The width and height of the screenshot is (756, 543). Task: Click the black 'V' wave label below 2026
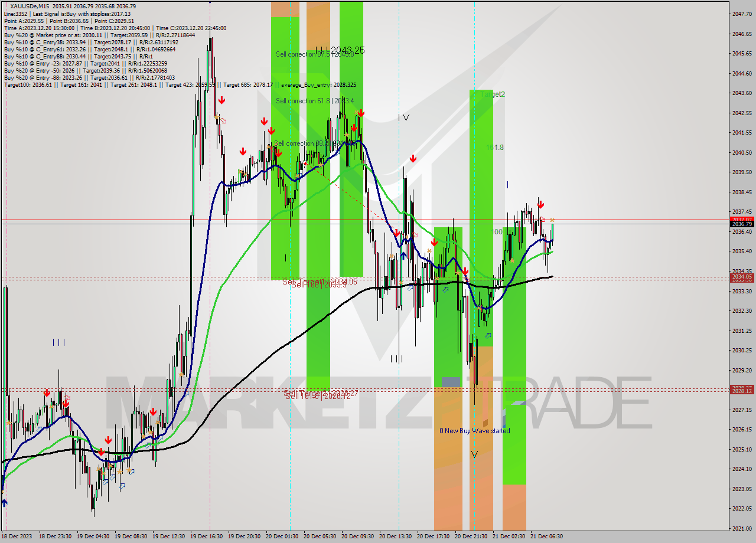tap(474, 454)
